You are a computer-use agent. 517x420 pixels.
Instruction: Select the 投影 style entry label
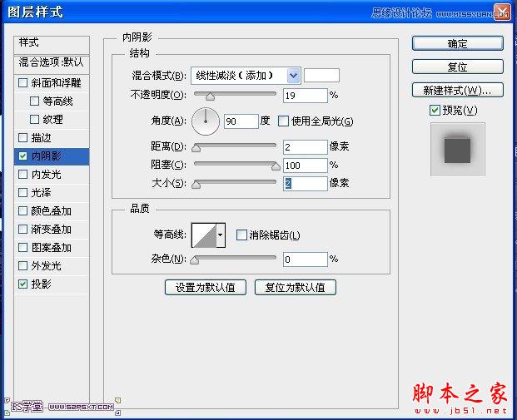(42, 284)
